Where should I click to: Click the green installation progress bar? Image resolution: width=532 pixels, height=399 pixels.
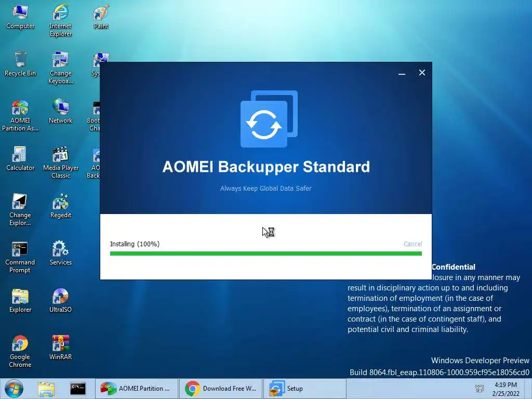266,254
